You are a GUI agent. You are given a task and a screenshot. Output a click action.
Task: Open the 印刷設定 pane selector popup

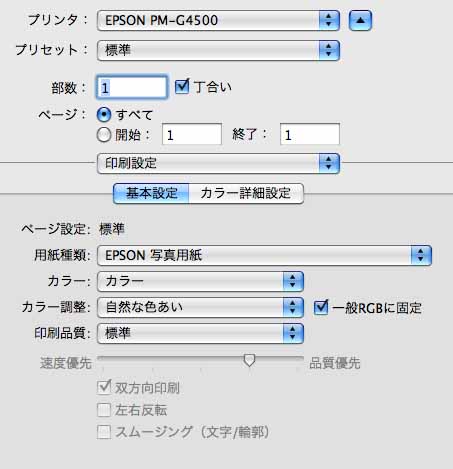click(218, 163)
